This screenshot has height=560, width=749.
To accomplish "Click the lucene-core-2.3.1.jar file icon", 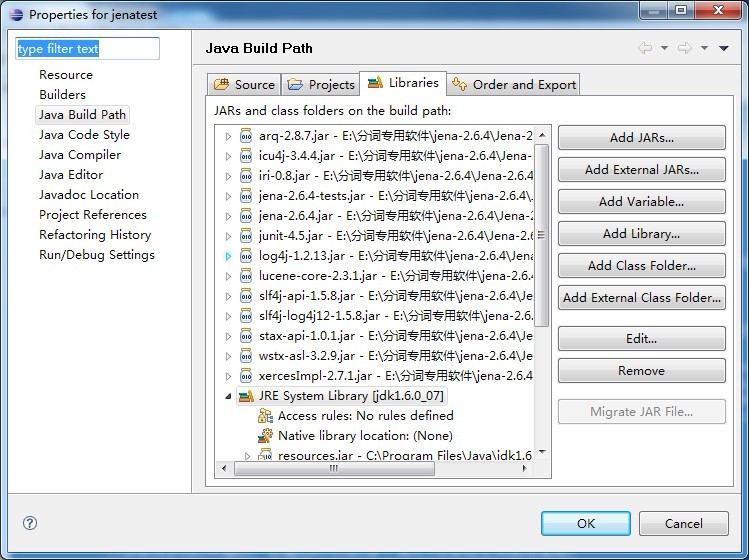I will click(246, 276).
